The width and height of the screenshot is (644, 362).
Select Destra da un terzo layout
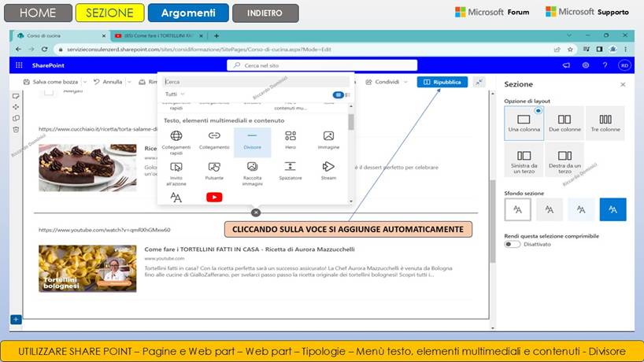[x=564, y=160]
